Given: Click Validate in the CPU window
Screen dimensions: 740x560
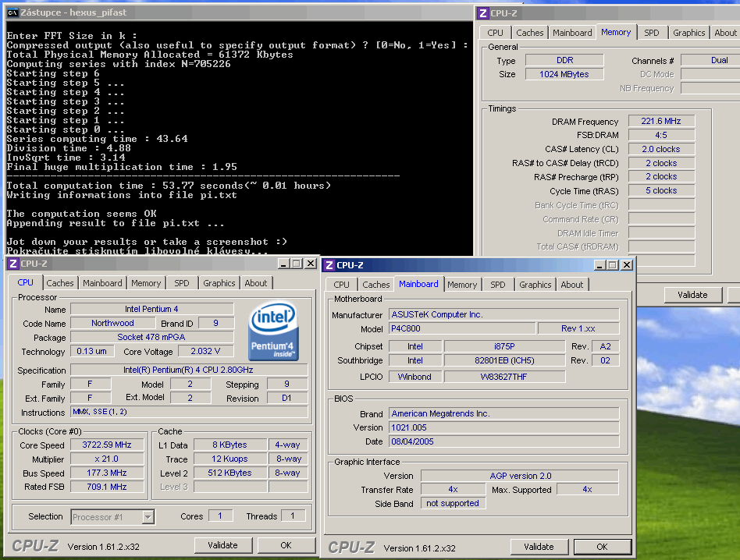Looking at the screenshot, I should 222,545.
